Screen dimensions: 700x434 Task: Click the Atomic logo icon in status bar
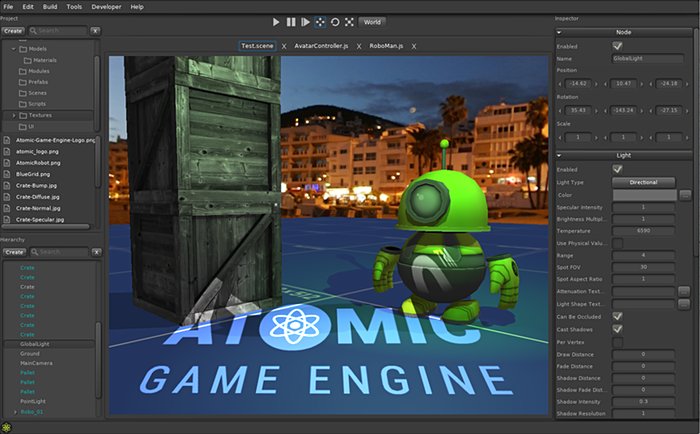pyautogui.click(x=6, y=427)
